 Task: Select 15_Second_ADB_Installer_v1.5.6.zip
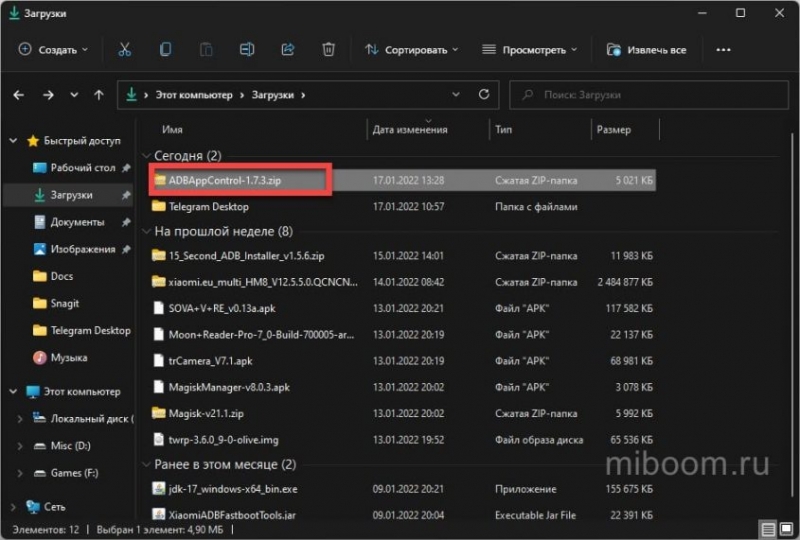coord(403,256)
